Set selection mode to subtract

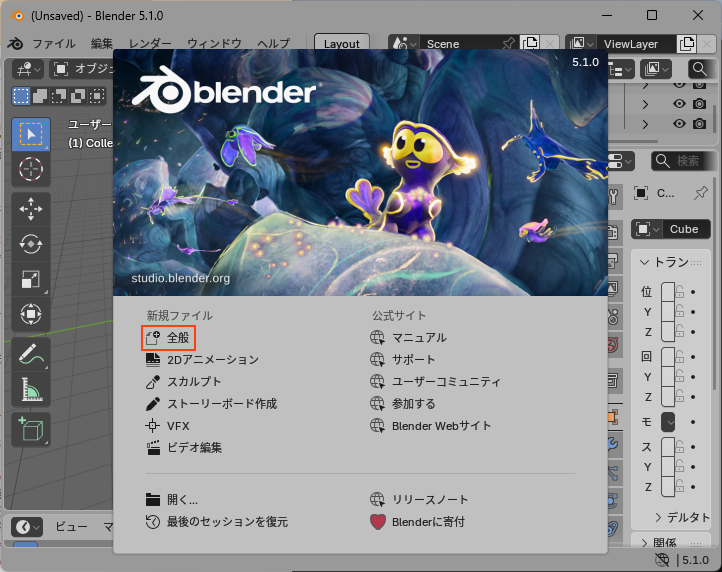(59, 96)
